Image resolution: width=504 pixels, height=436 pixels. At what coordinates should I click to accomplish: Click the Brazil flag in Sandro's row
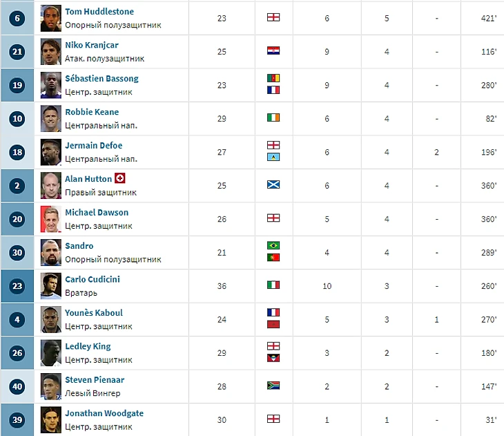point(273,246)
